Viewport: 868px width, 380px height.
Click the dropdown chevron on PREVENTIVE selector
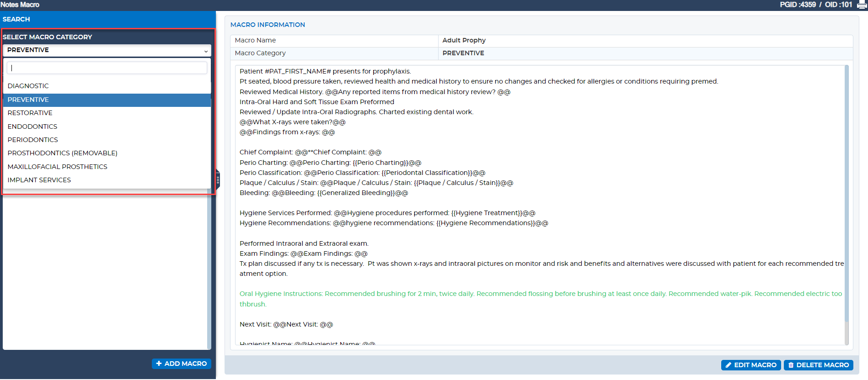(206, 51)
